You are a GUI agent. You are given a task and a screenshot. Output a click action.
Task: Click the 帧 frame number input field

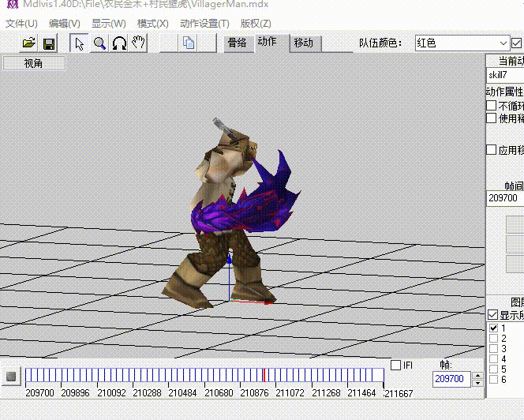[x=451, y=379]
